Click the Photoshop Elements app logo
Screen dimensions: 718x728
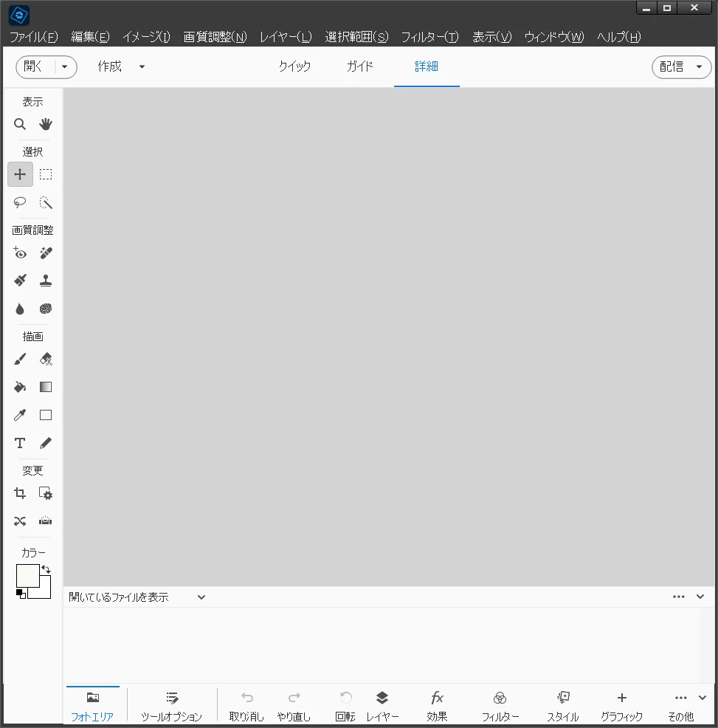tap(19, 16)
